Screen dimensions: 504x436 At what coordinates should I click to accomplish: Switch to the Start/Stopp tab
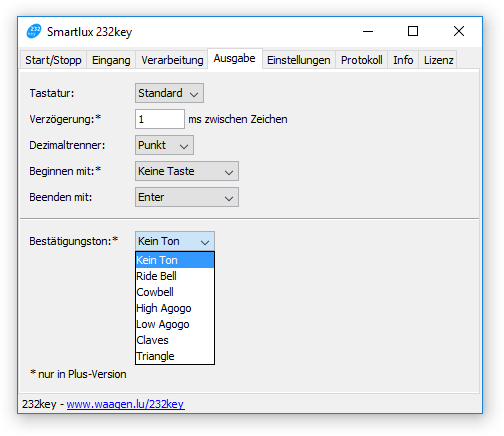point(53,60)
